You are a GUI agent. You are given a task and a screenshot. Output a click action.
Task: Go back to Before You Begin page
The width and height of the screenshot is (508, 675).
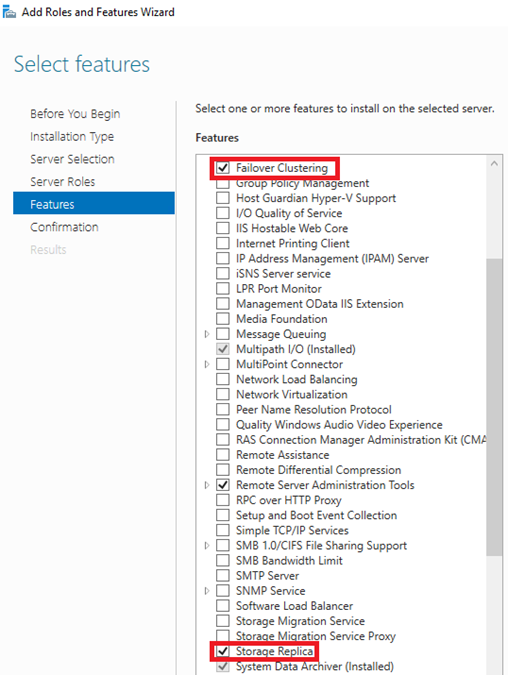[75, 114]
